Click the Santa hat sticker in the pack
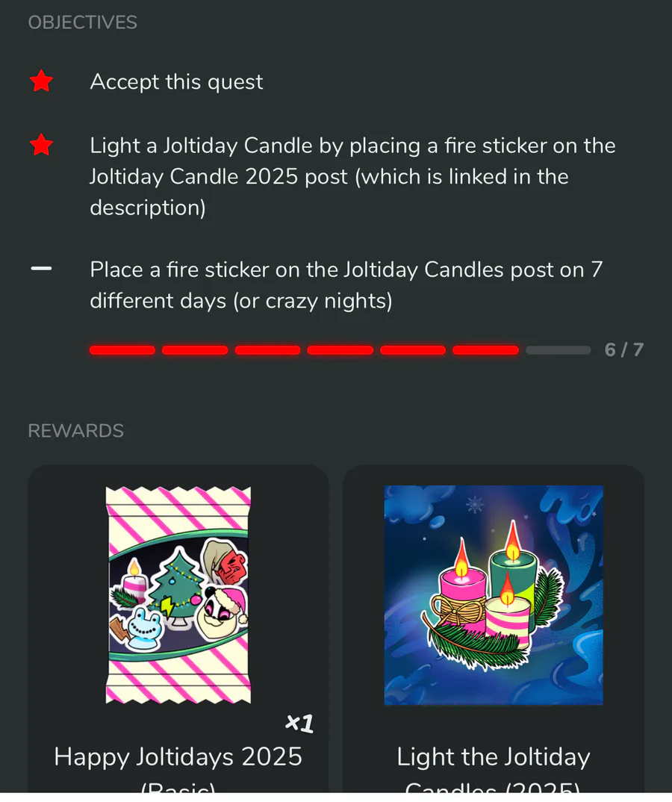Image resolution: width=672 pixels, height=802 pixels. (x=223, y=614)
